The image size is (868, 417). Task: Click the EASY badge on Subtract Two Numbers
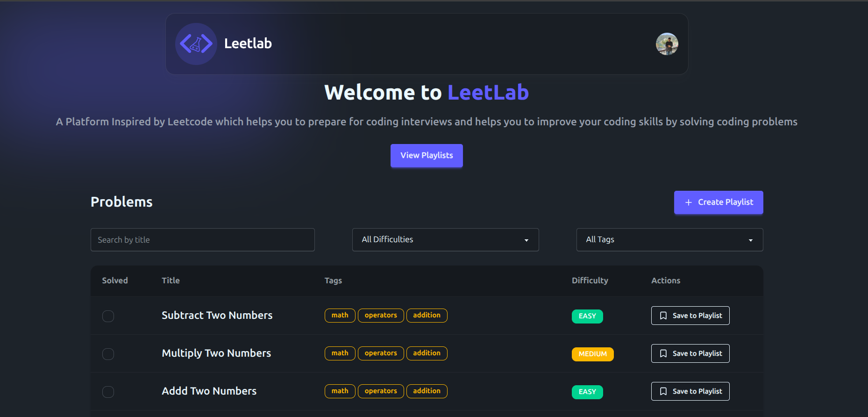pyautogui.click(x=587, y=316)
